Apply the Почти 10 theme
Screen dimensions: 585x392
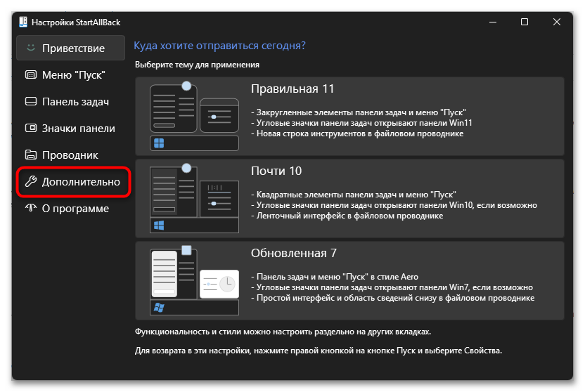(349, 199)
